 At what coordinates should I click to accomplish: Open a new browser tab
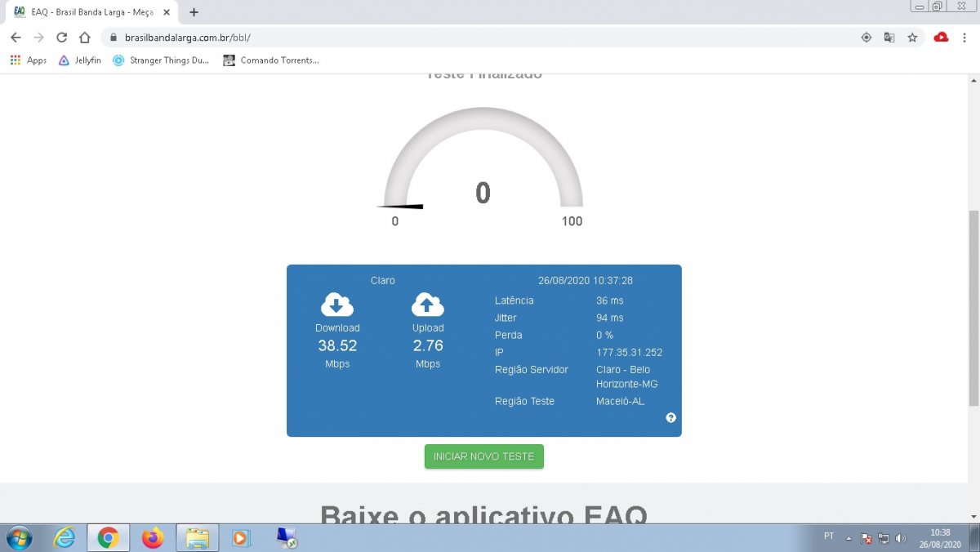[194, 12]
